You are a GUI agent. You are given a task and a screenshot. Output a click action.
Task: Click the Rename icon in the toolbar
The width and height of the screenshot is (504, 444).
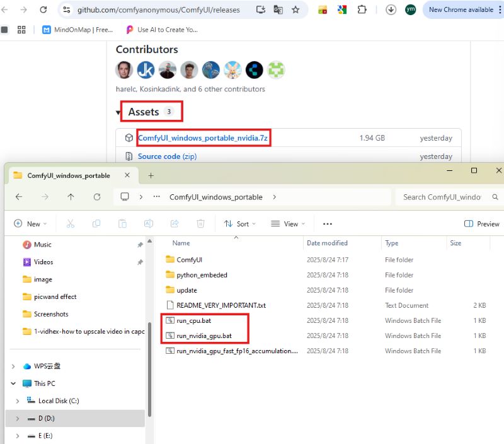click(148, 223)
